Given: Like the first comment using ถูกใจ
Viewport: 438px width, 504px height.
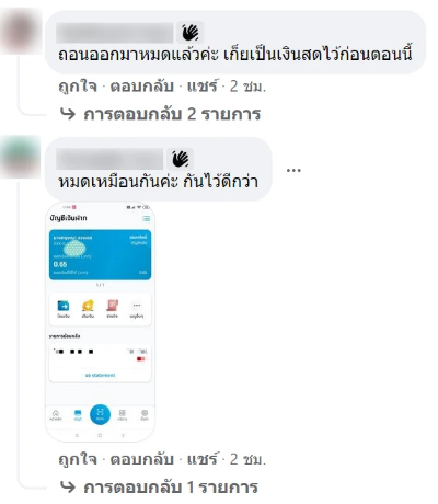Looking at the screenshot, I should click(x=78, y=86).
